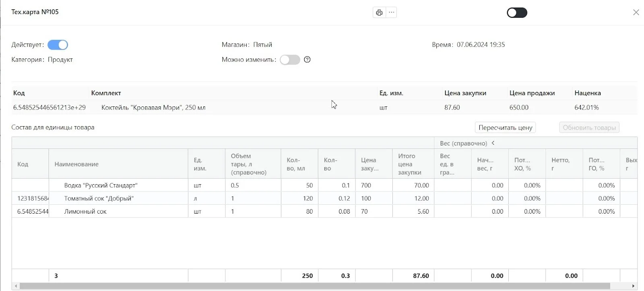Image resolution: width=644 pixels, height=291 pixels.
Task: Click the scrollbar left arrow
Action: 16,286
